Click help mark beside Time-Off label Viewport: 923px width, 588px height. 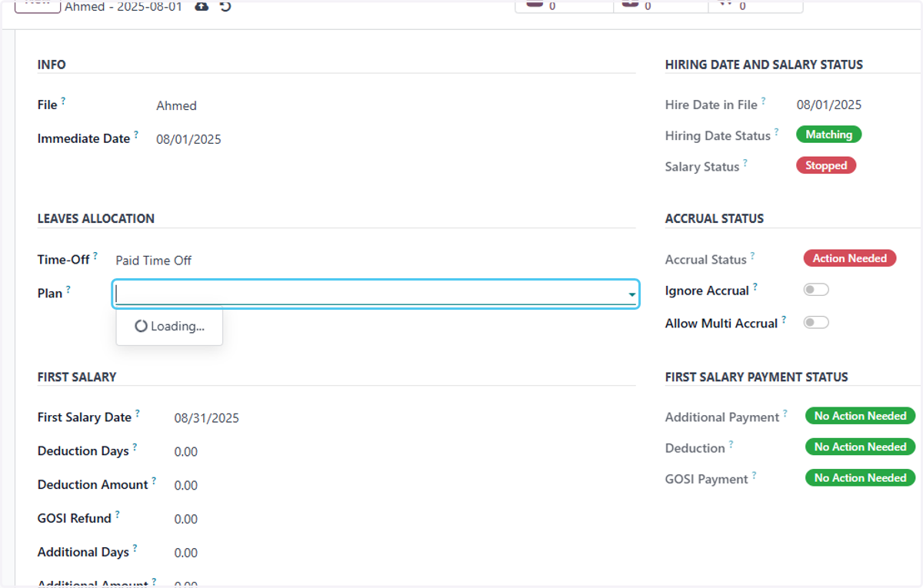click(95, 256)
